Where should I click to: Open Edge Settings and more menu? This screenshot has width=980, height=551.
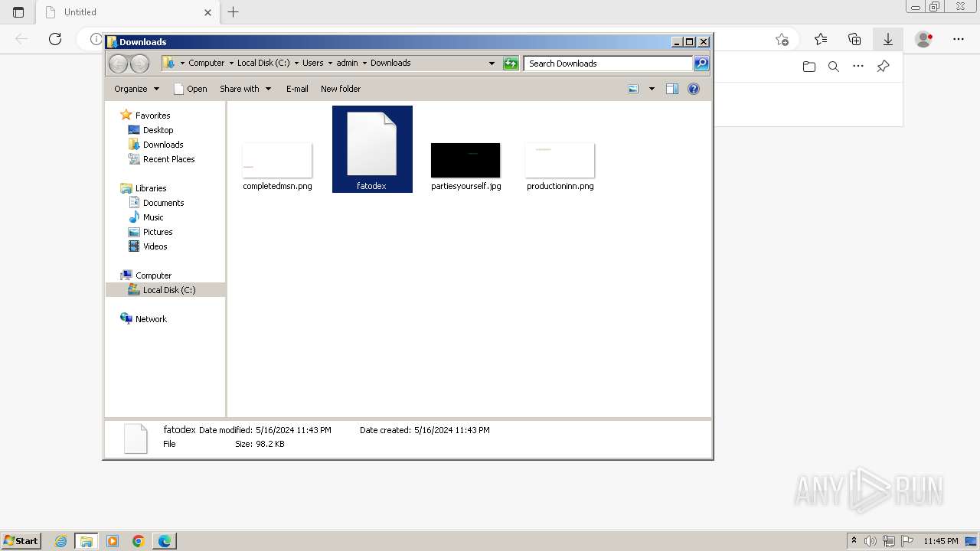(x=959, y=39)
